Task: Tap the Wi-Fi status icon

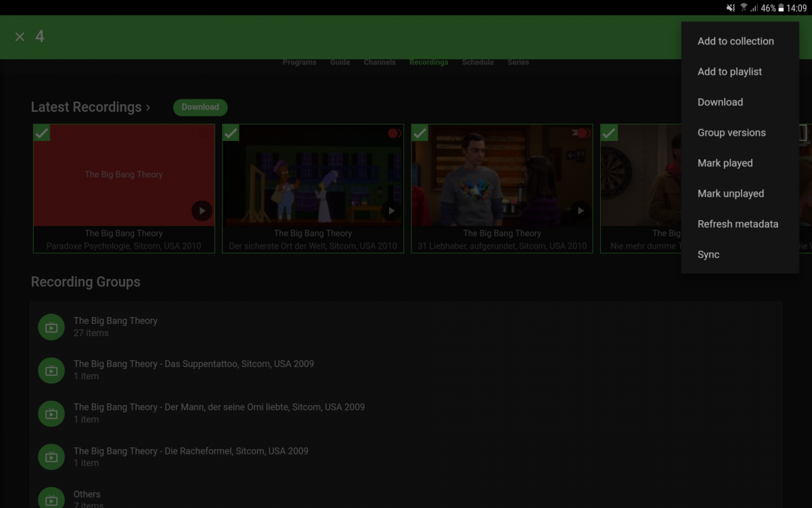Action: [744, 8]
